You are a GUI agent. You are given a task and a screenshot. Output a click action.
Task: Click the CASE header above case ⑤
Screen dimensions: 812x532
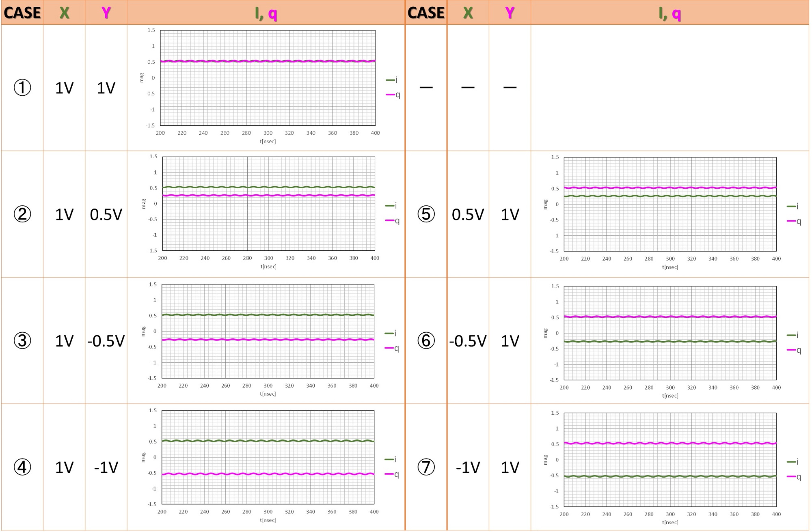(x=426, y=13)
